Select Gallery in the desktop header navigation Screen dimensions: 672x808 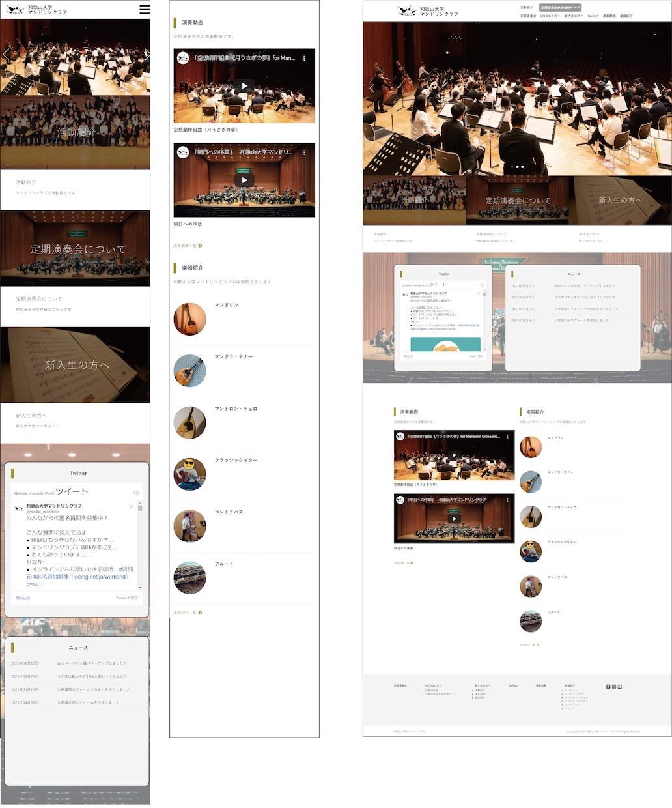[593, 16]
